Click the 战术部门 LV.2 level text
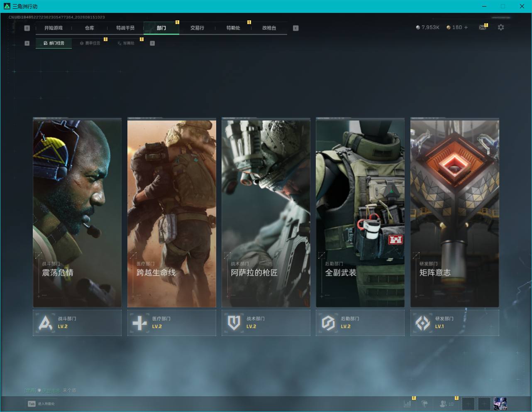The width and height of the screenshot is (532, 412). pyautogui.click(x=251, y=326)
